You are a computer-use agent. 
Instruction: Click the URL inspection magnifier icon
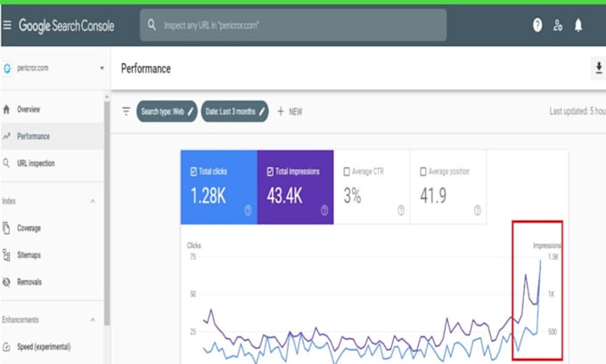pos(6,163)
